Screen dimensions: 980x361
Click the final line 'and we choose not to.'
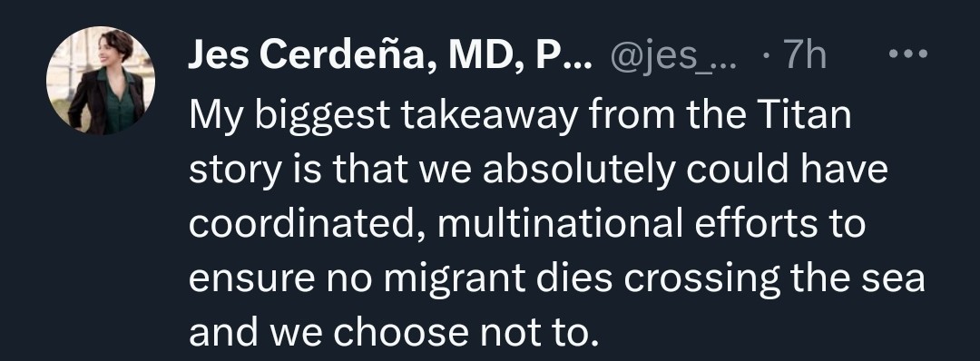(395, 333)
